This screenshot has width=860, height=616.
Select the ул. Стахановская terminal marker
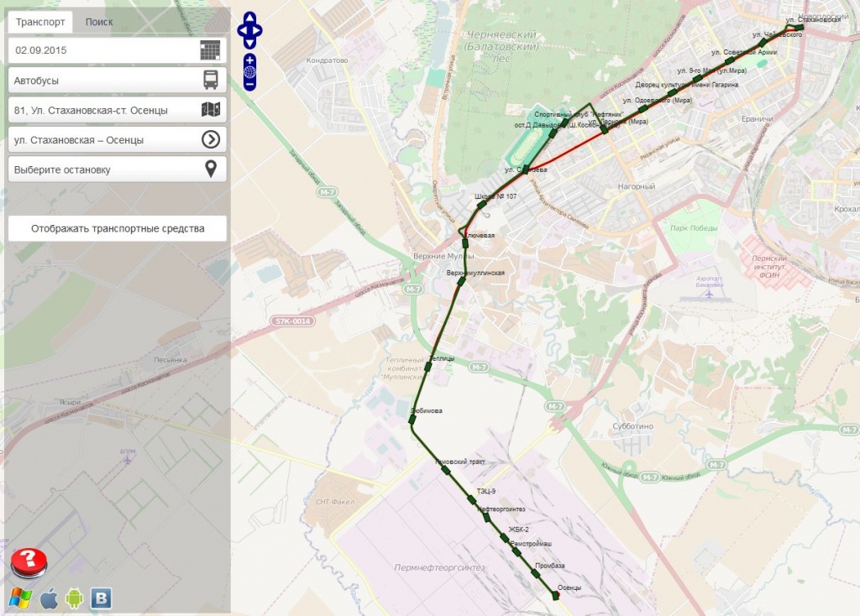(800, 27)
